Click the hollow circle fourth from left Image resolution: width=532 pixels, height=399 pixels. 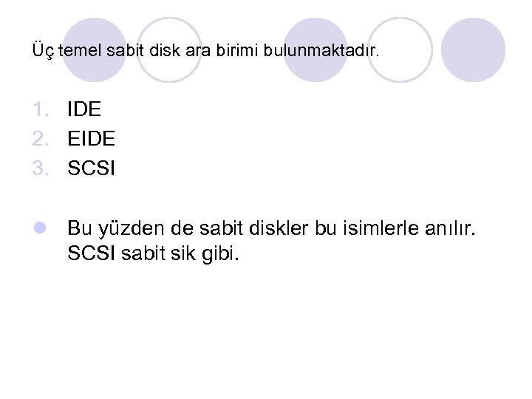point(399,50)
